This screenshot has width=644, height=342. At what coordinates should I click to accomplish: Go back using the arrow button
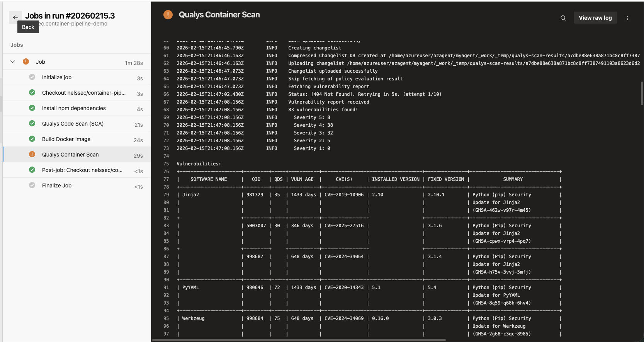click(x=15, y=17)
